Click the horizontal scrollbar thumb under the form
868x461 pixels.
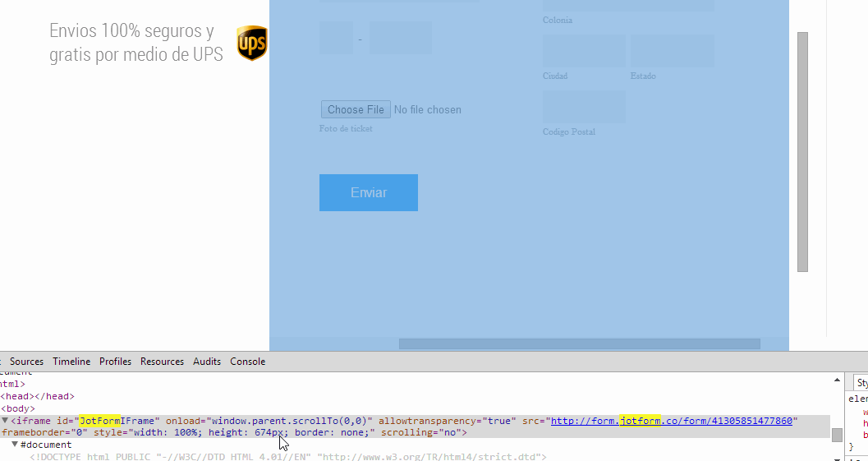[579, 344]
